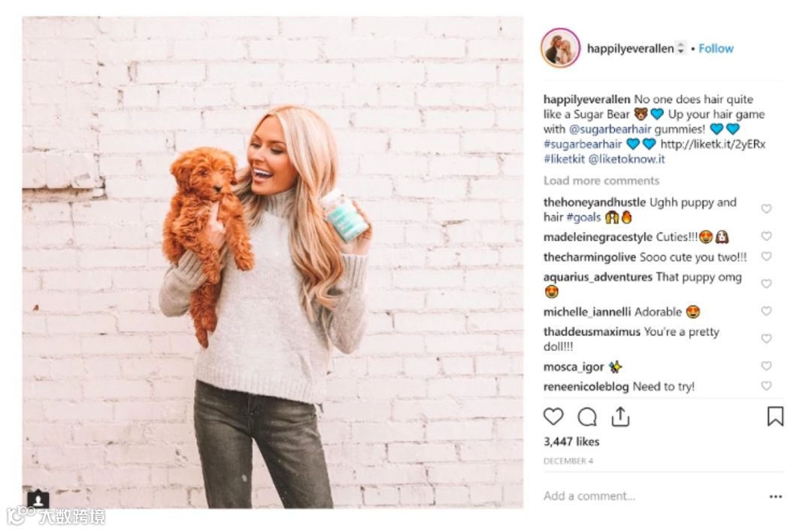Open comments via speech bubble icon
Viewport: 812px width, 531px height.
tap(587, 417)
